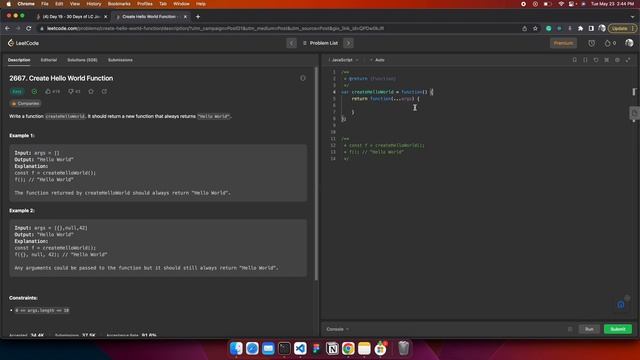The width and height of the screenshot is (640, 360).
Task: Open the JavaScript language dropdown
Action: pos(343,60)
